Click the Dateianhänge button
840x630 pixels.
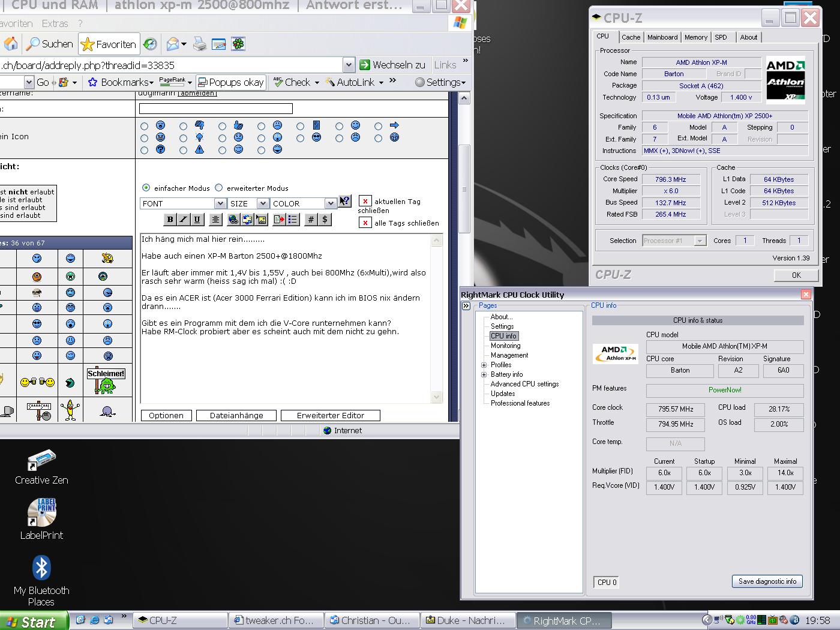tap(236, 415)
